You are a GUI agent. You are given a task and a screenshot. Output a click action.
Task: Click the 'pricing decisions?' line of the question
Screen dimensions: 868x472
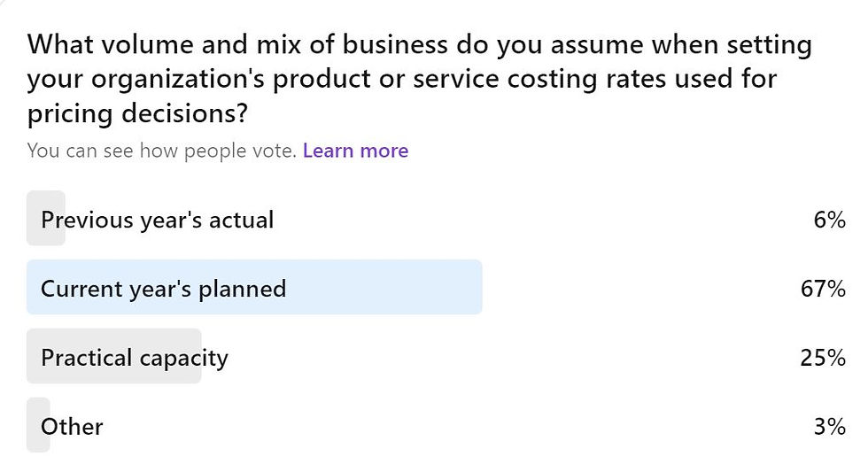coord(140,114)
